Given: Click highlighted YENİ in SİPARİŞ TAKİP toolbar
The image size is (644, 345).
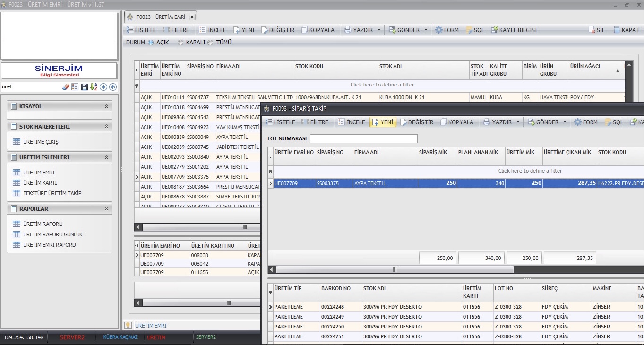Looking at the screenshot, I should pos(383,122).
